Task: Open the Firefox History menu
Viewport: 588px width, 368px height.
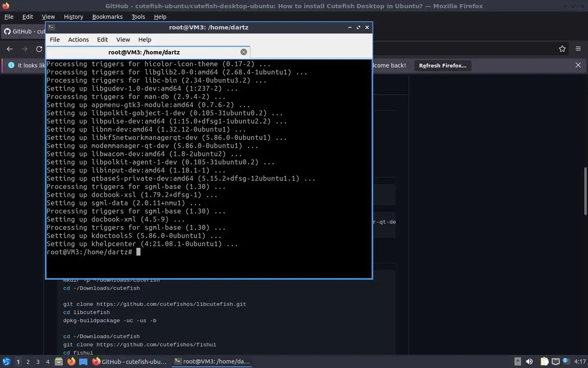Action: pos(73,17)
